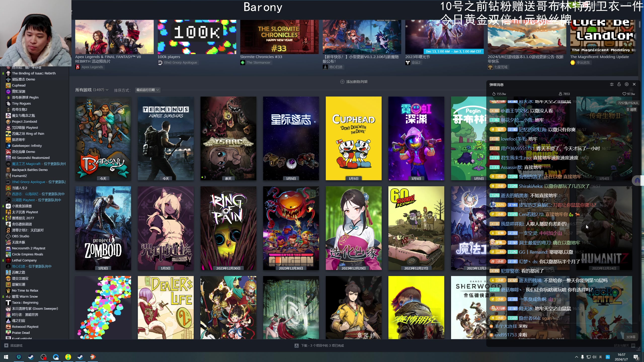
Task: Click the 清理 clear button in danmaku panel
Action: 631,110
